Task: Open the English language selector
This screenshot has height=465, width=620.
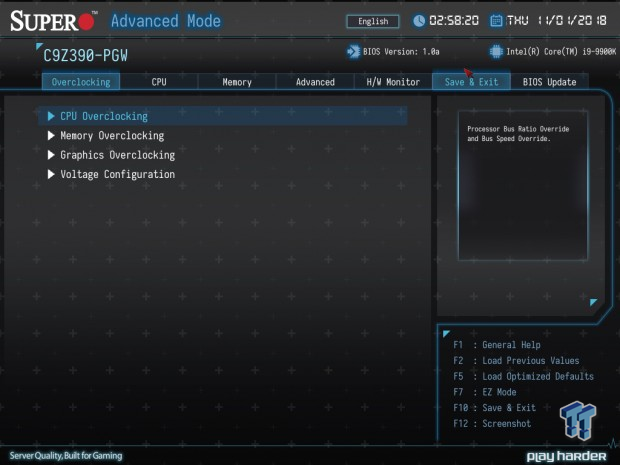Action: 372,21
